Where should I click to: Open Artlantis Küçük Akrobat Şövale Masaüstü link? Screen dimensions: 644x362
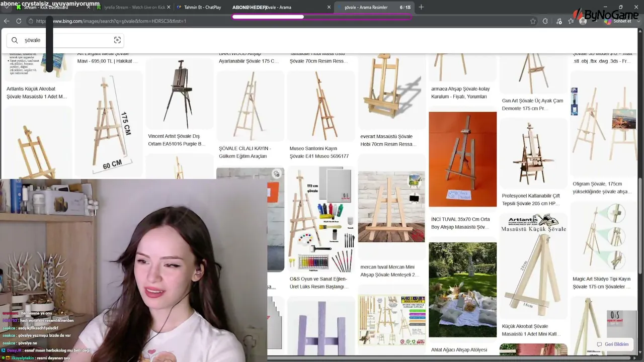37,93
